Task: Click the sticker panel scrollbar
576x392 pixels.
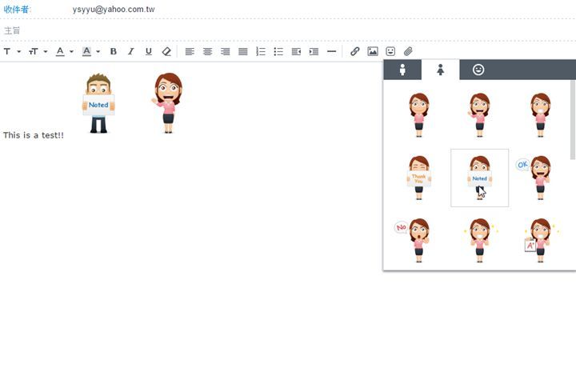Action: [x=572, y=120]
